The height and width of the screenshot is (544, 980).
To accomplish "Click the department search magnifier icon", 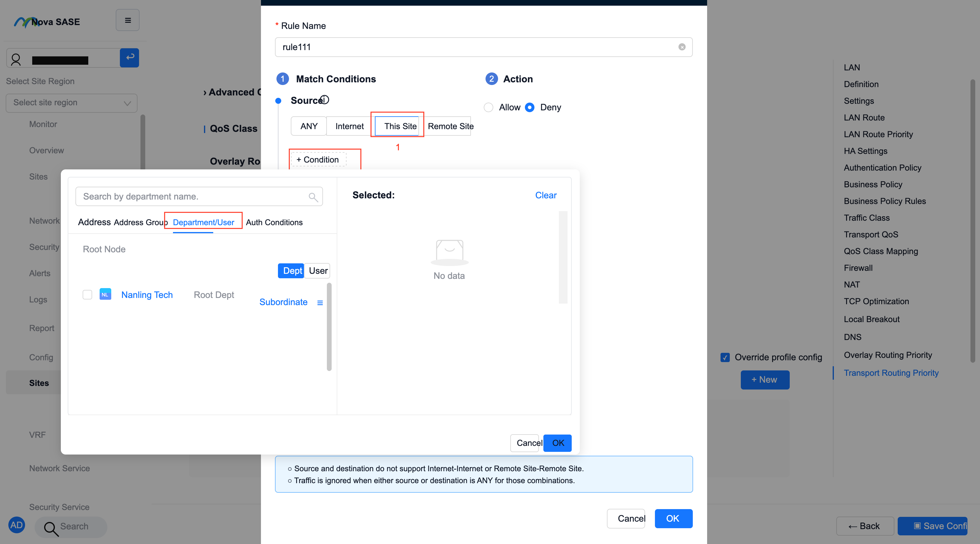I will 313,197.
